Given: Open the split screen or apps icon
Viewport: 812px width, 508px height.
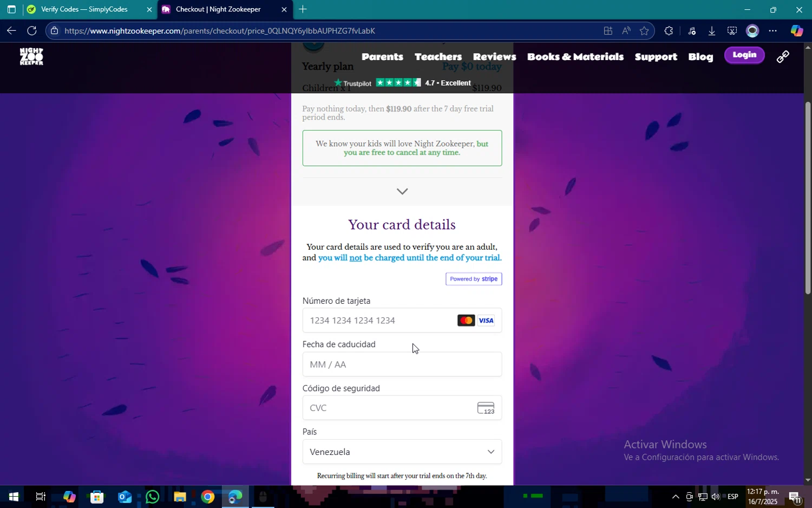Looking at the screenshot, I should coord(608,31).
